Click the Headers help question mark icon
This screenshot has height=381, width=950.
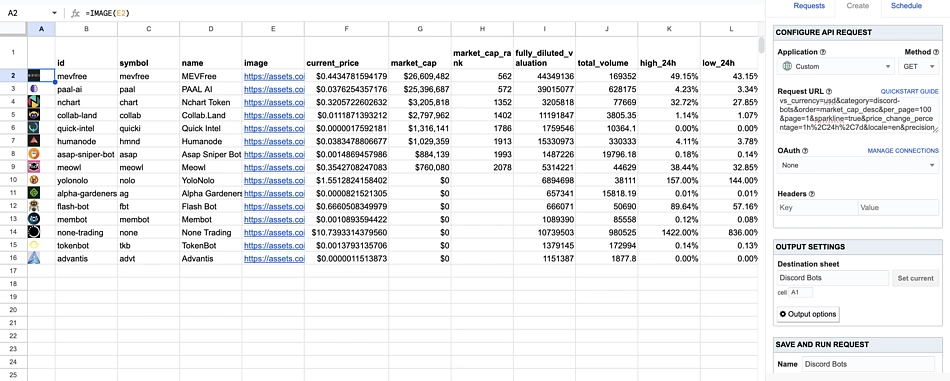(x=812, y=194)
